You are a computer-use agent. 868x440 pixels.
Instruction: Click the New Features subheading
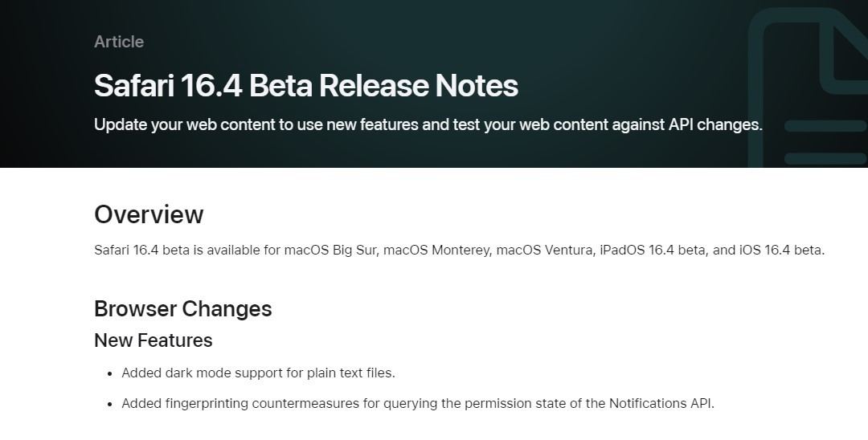click(x=154, y=340)
